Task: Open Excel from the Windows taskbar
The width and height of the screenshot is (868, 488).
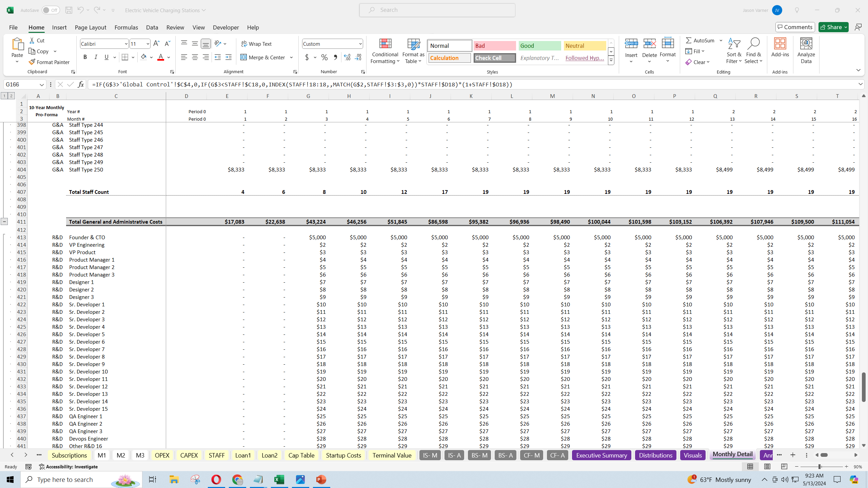Action: [x=279, y=480]
